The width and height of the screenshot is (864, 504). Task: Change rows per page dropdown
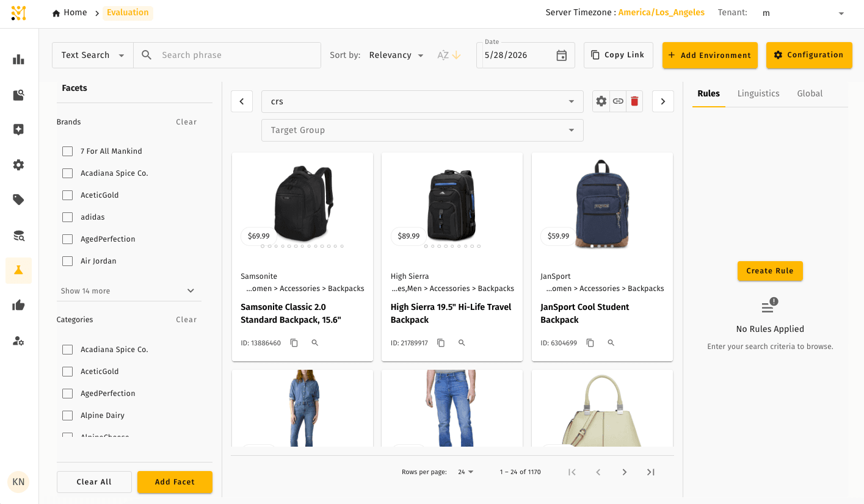click(x=466, y=472)
